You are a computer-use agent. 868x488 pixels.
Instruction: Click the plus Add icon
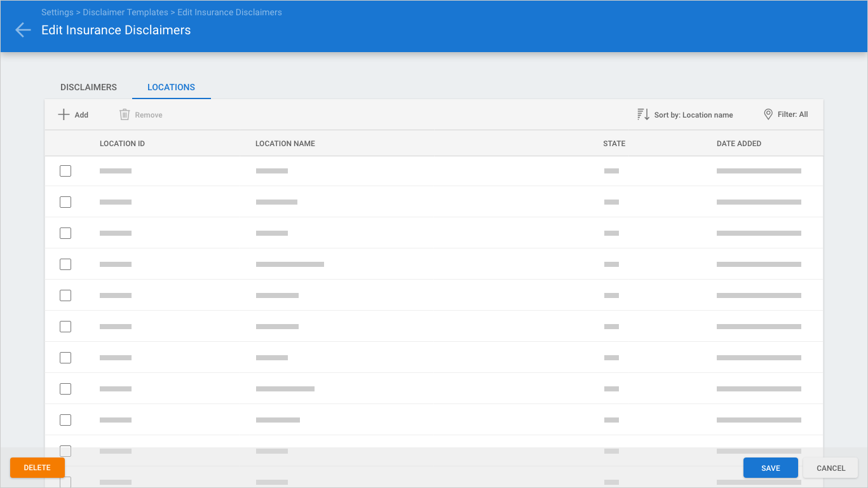tap(64, 115)
